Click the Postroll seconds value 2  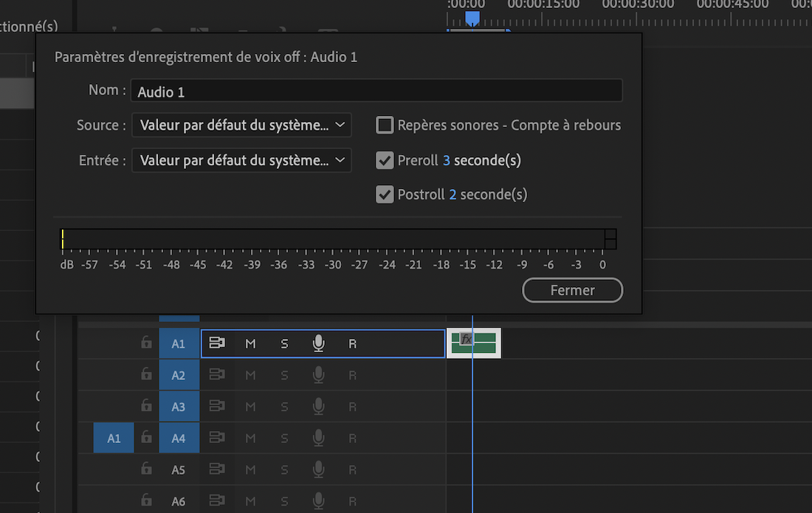(x=453, y=195)
